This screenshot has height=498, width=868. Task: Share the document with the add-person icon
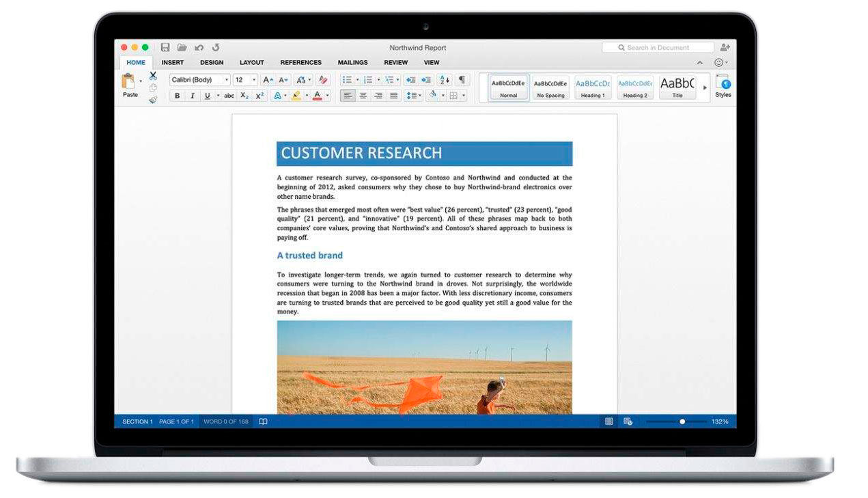tap(725, 48)
